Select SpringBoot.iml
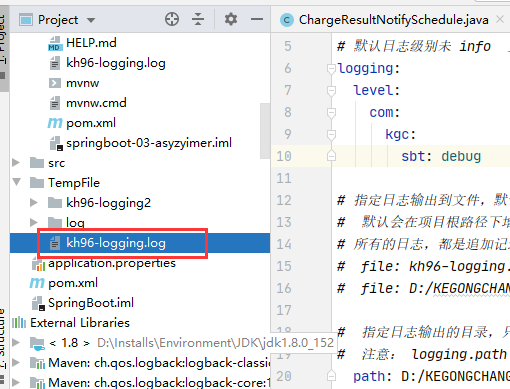This screenshot has width=510, height=389. coord(91,303)
